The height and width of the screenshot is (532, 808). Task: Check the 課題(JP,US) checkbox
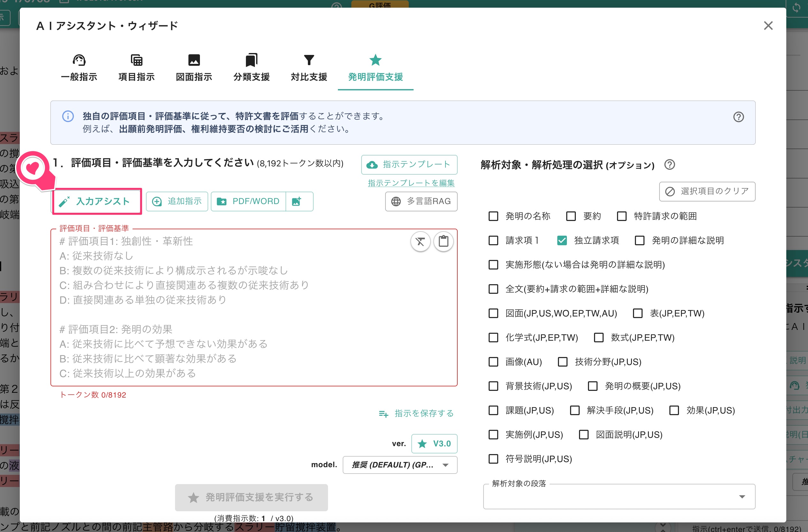point(493,410)
